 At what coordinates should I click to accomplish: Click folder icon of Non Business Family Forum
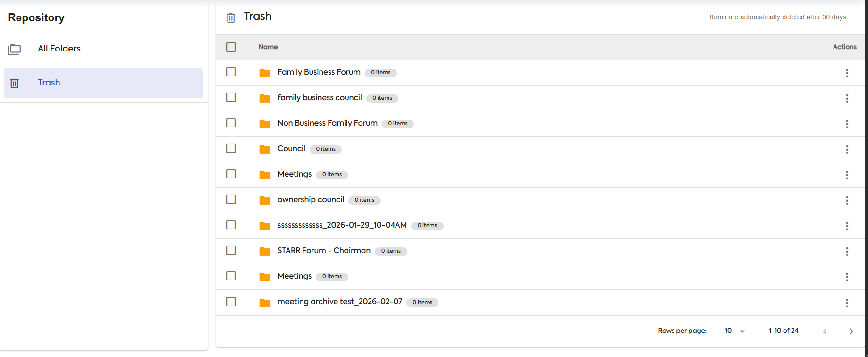(x=265, y=124)
